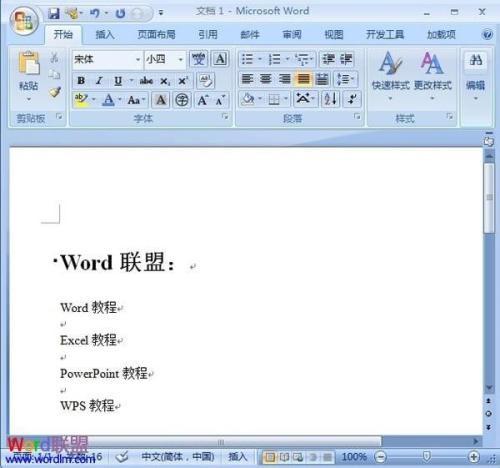Click the vertical scrollbar thumb

tap(489, 198)
